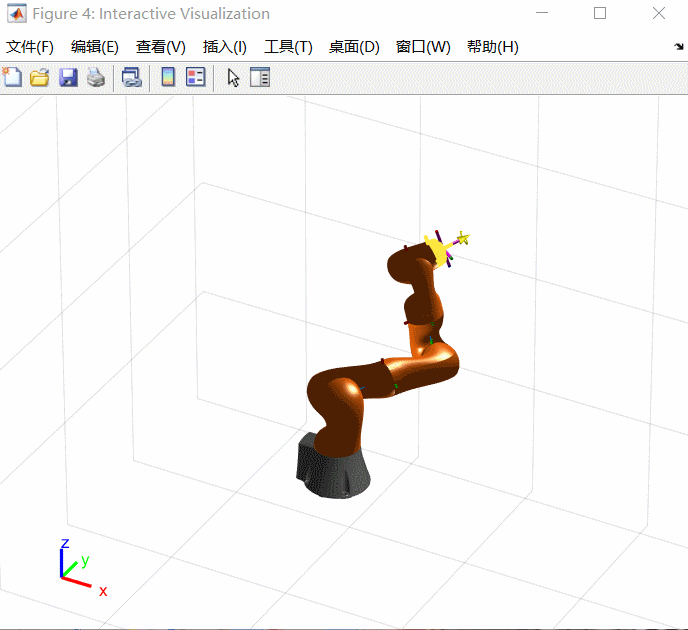This screenshot has height=630, width=688.
Task: Dock the figure using corner arrow
Action: (x=678, y=47)
